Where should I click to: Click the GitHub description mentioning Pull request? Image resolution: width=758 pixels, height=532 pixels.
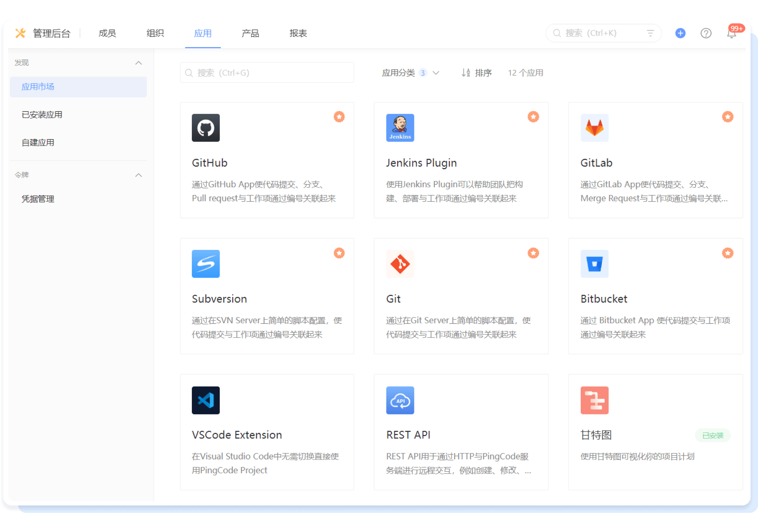(264, 191)
